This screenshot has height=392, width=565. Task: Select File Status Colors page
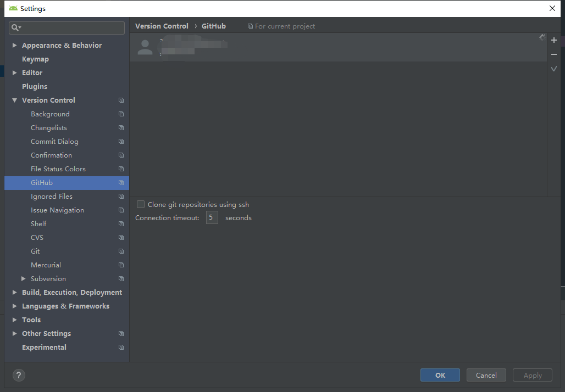(58, 169)
